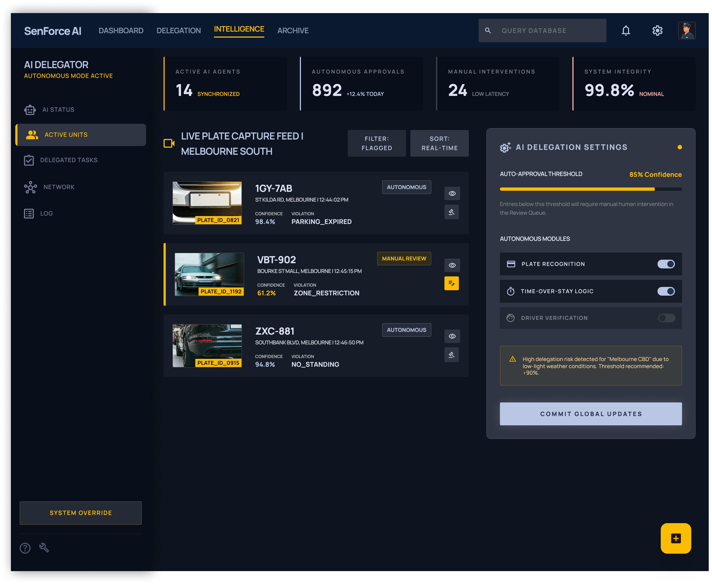View details eye icon for VBT-902
The image size is (712, 588).
[452, 265]
